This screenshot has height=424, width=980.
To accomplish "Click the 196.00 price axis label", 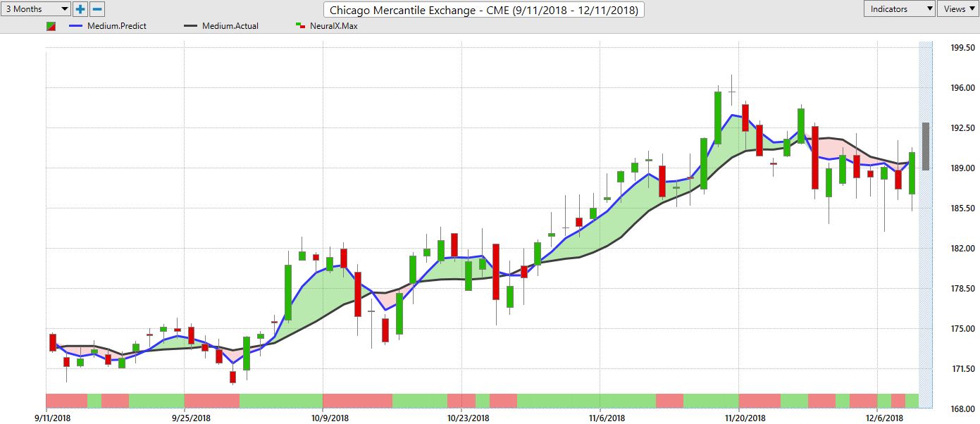I will click(x=962, y=88).
